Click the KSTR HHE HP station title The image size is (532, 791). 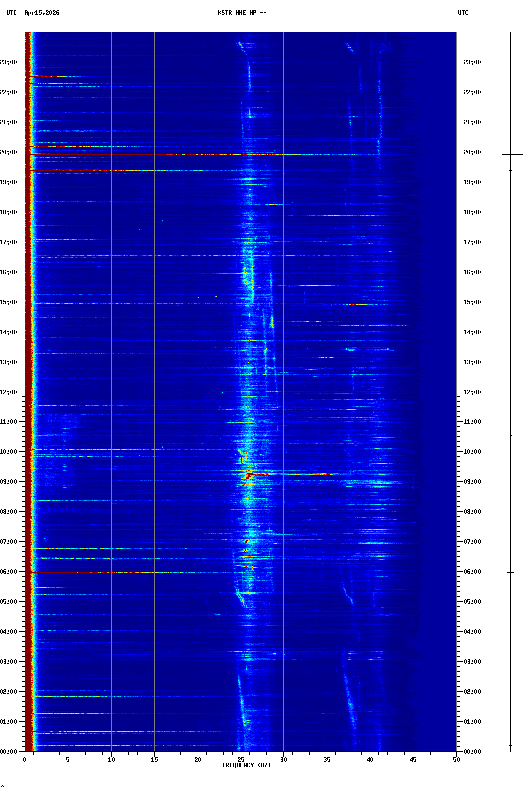[x=242, y=13]
